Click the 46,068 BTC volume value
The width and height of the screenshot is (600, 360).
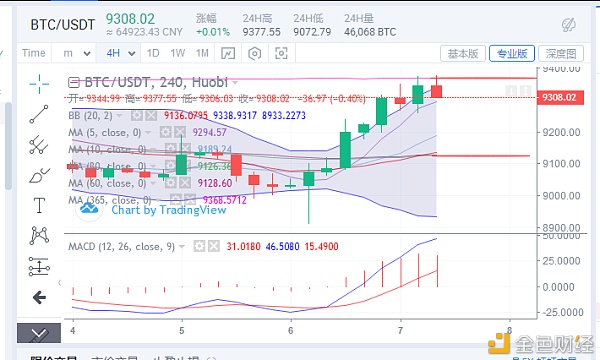[370, 32]
